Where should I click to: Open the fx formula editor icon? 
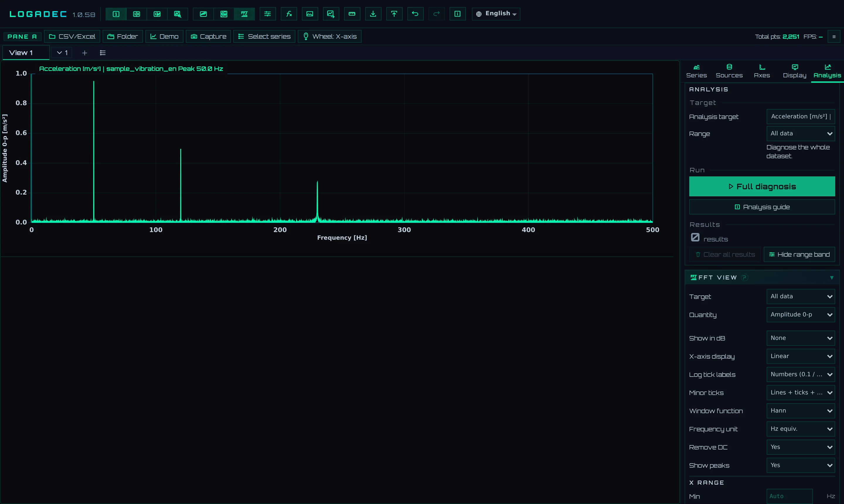[x=289, y=14]
